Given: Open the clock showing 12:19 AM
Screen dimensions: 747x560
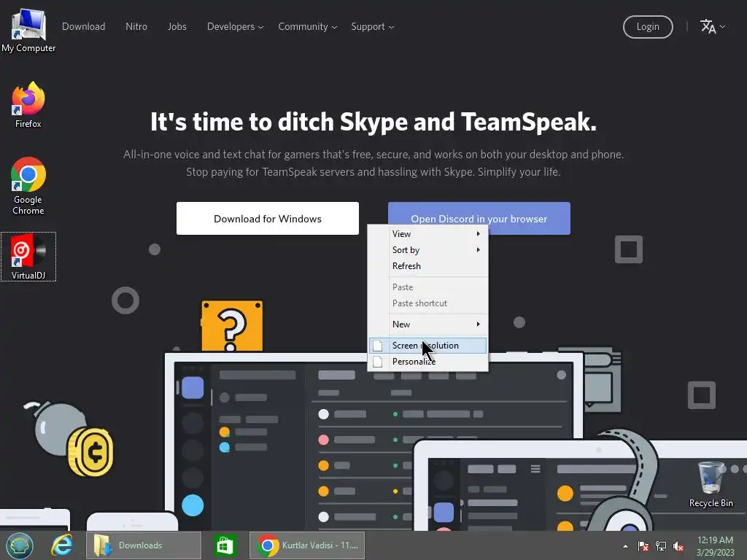Looking at the screenshot, I should [x=715, y=545].
